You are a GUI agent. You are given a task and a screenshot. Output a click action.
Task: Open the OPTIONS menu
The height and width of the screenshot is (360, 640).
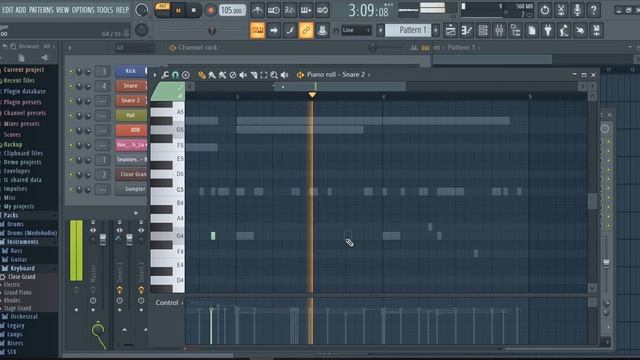83,10
